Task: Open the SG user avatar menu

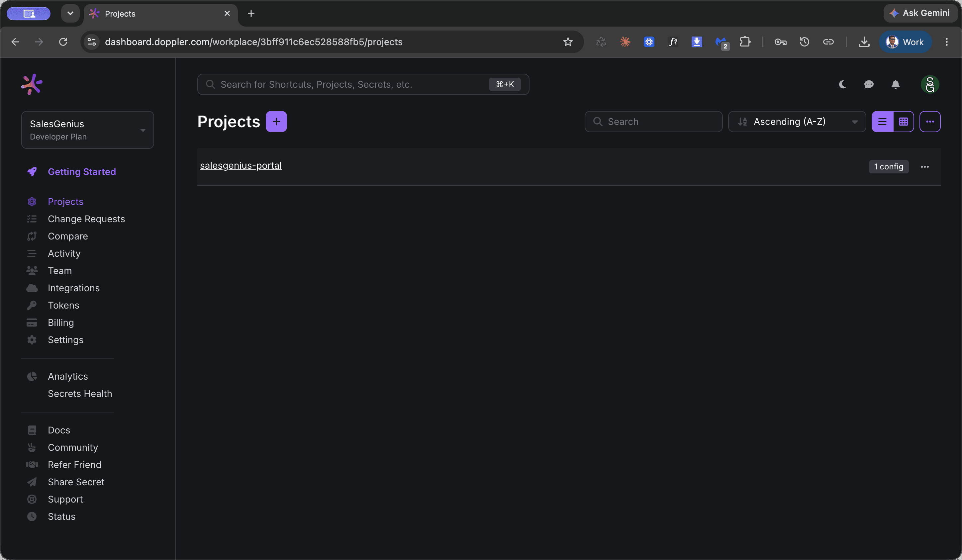Action: click(930, 84)
